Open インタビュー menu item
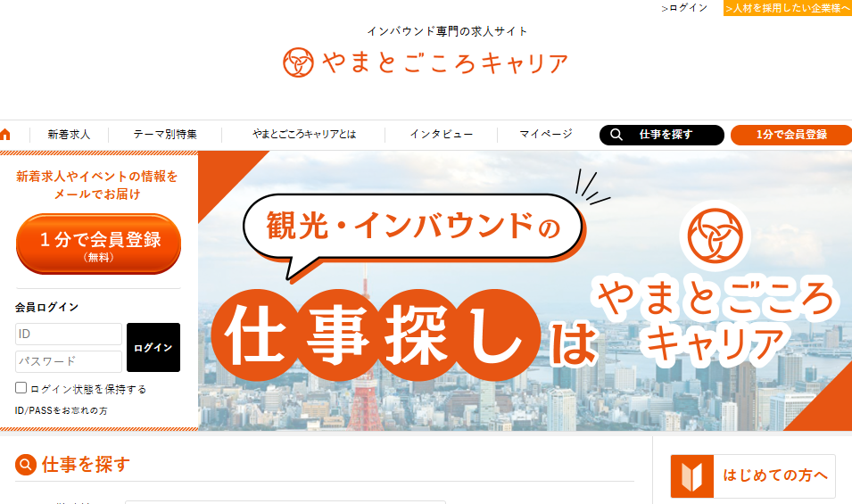 coord(442,134)
